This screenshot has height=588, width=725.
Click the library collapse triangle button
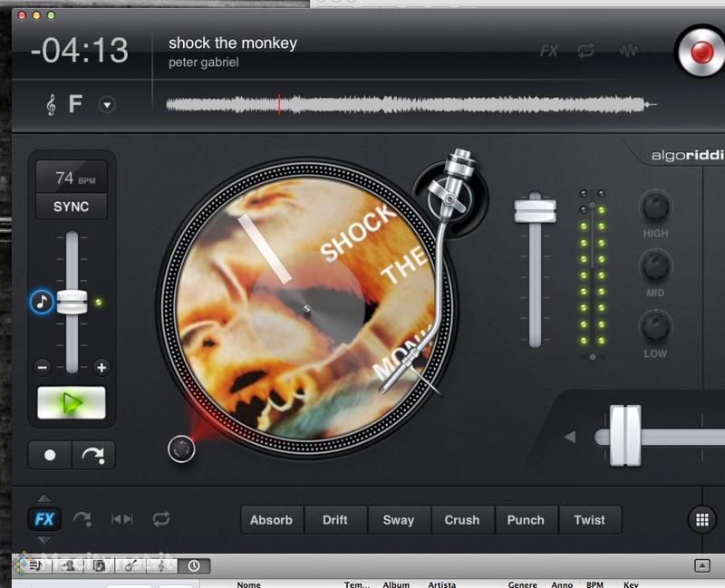[701, 565]
